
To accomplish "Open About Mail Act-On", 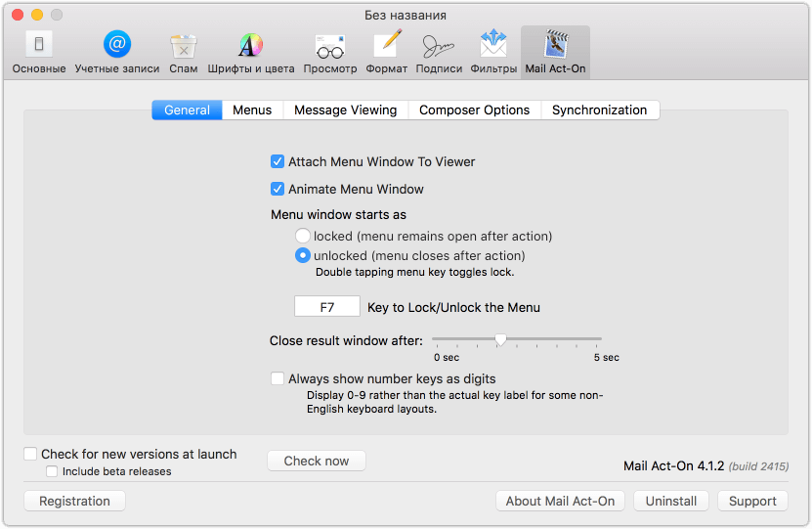I will click(x=560, y=501).
